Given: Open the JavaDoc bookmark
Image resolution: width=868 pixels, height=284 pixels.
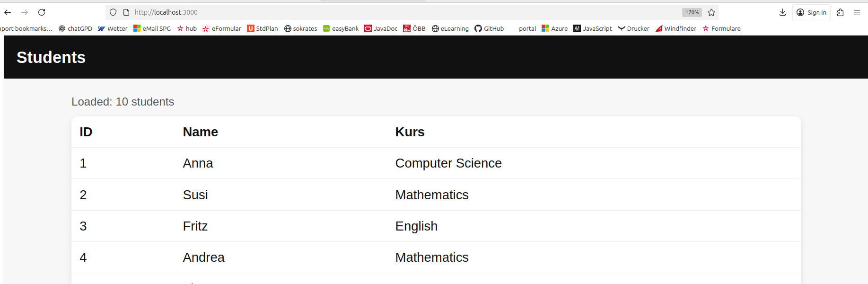Looking at the screenshot, I should coord(381,28).
